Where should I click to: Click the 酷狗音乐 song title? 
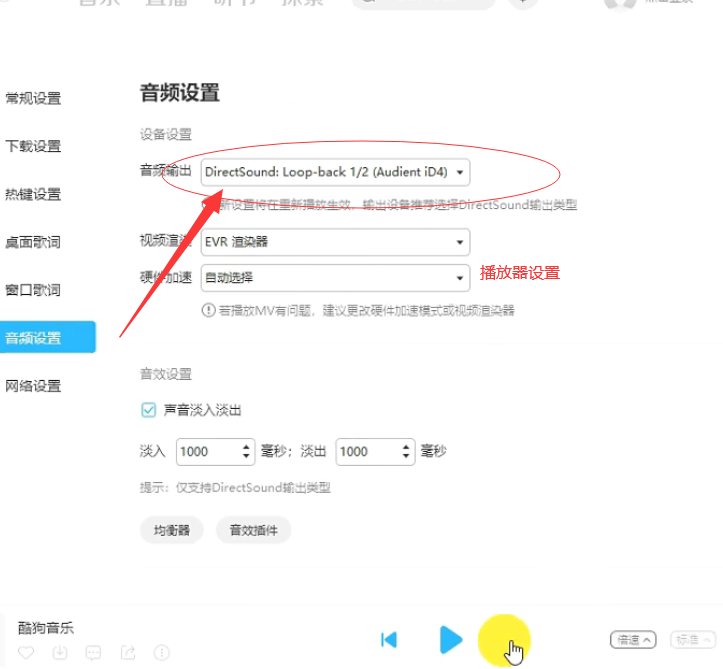46,628
